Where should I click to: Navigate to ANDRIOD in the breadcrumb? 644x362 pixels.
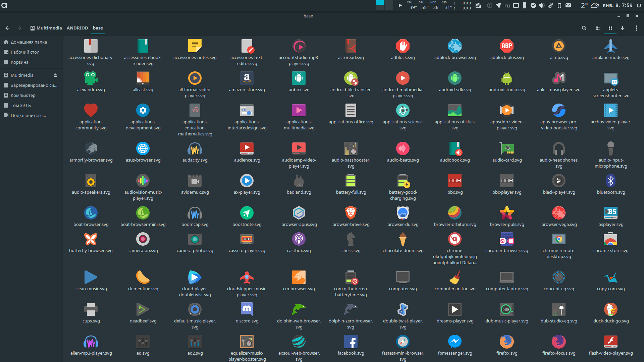coord(77,28)
